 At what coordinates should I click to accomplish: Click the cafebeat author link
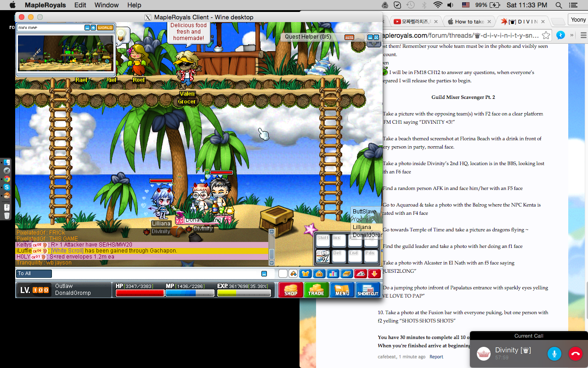tap(387, 356)
